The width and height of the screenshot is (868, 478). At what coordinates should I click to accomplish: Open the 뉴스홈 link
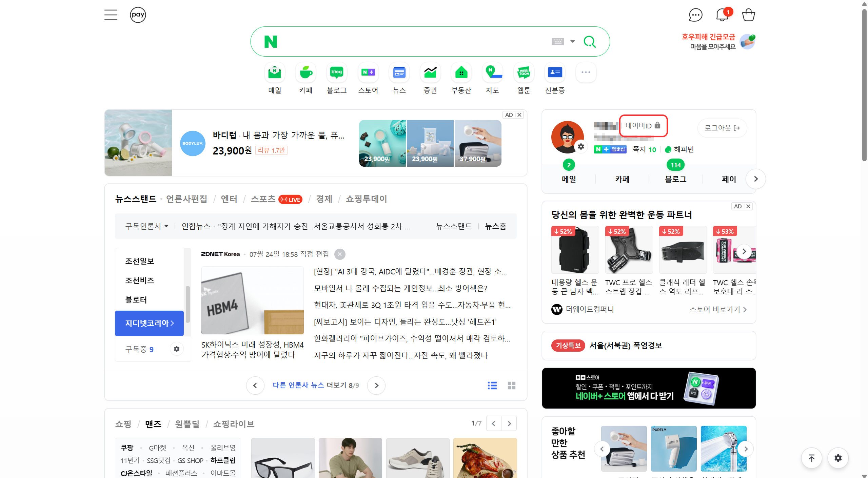(x=496, y=226)
